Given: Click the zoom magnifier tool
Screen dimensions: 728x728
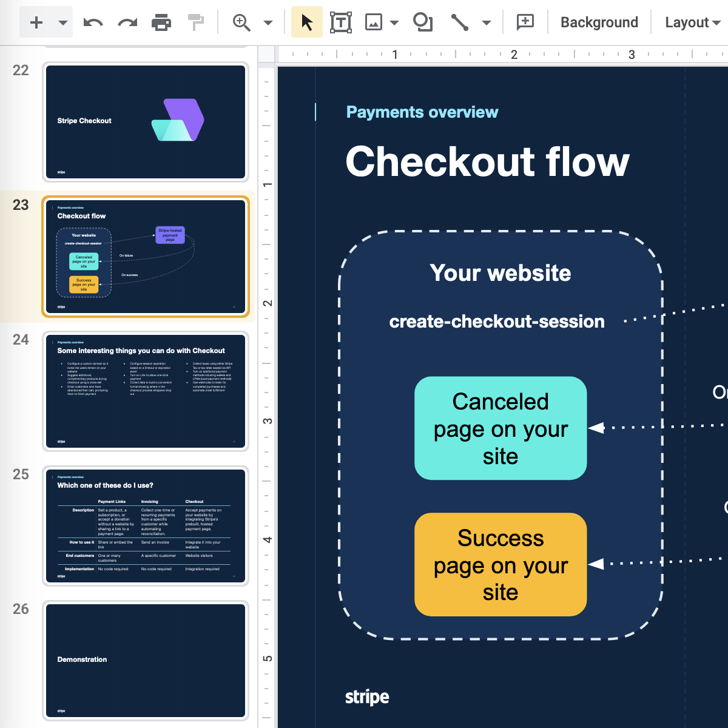Looking at the screenshot, I should 241,23.
